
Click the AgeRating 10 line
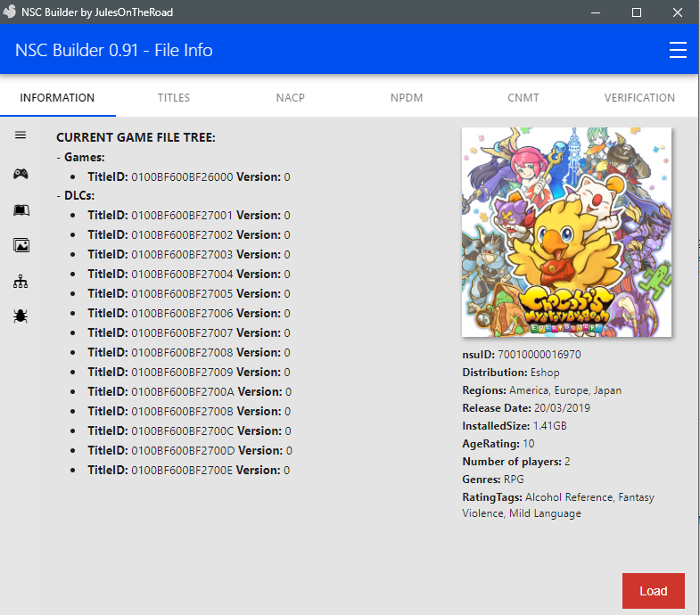(498, 444)
